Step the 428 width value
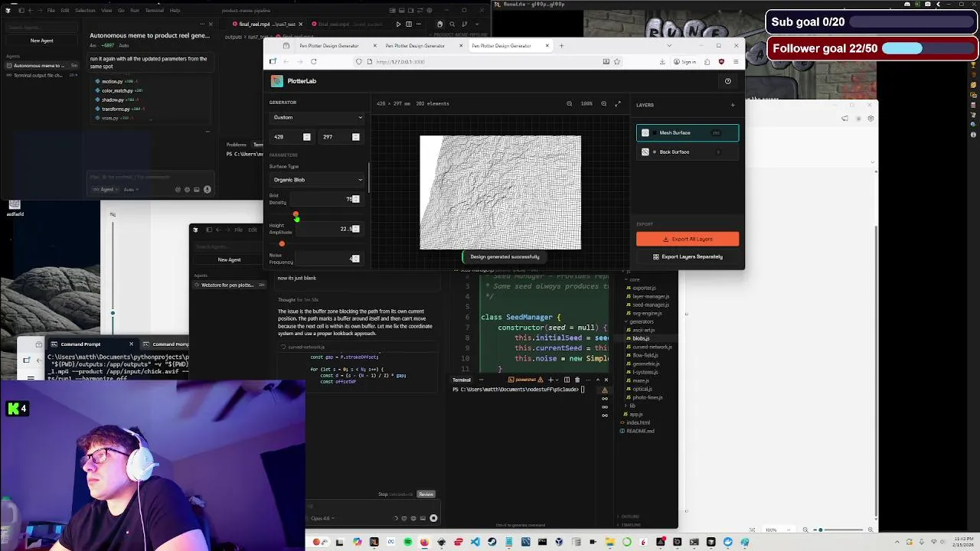This screenshot has width=980, height=551. [x=306, y=137]
